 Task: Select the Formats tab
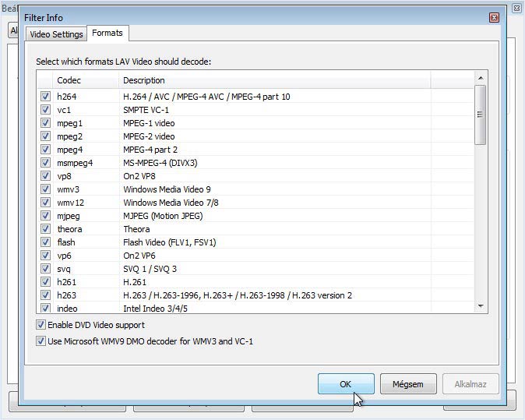click(x=107, y=33)
